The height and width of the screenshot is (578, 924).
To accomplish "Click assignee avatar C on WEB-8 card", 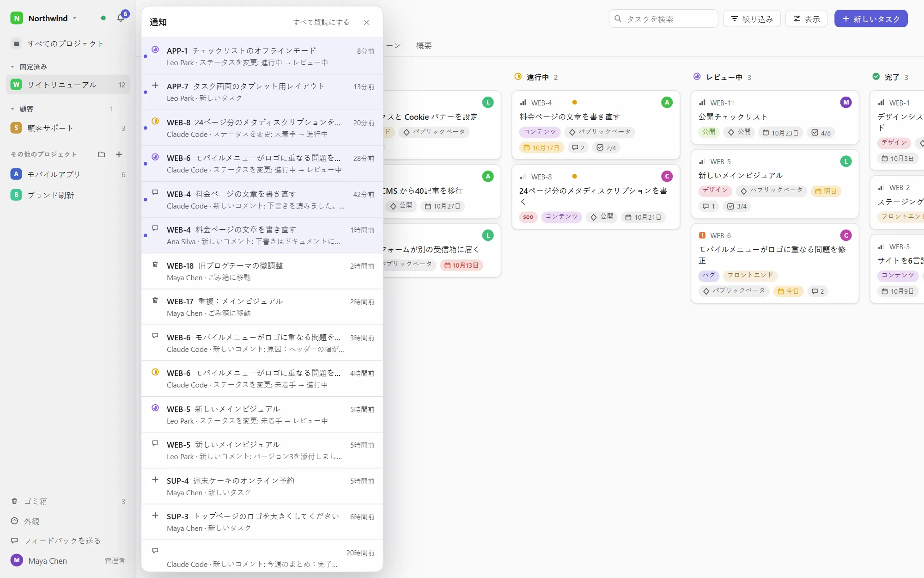I will click(x=667, y=177).
